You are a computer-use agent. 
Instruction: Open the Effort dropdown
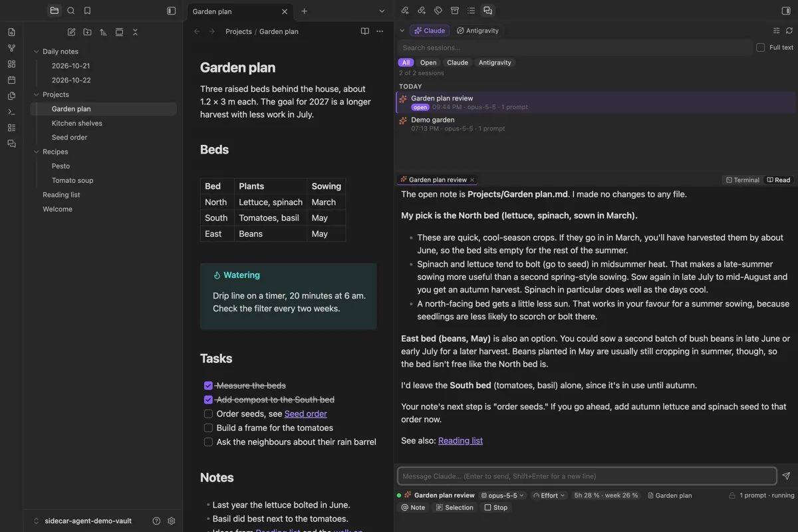click(x=549, y=495)
